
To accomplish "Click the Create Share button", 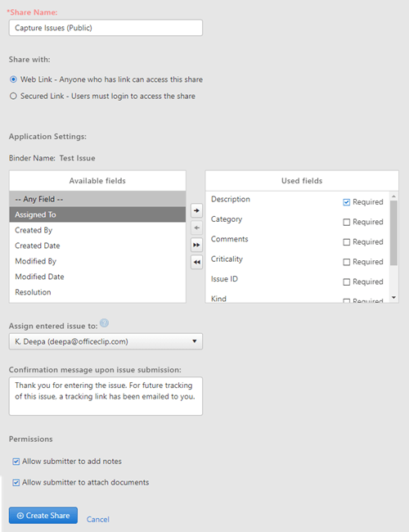I will point(43,516).
